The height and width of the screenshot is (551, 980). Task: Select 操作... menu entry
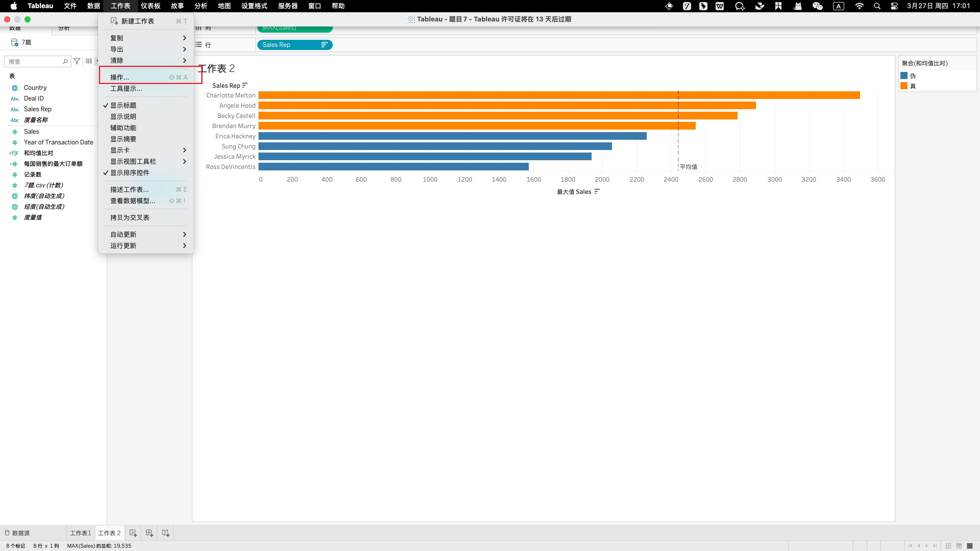(x=146, y=77)
